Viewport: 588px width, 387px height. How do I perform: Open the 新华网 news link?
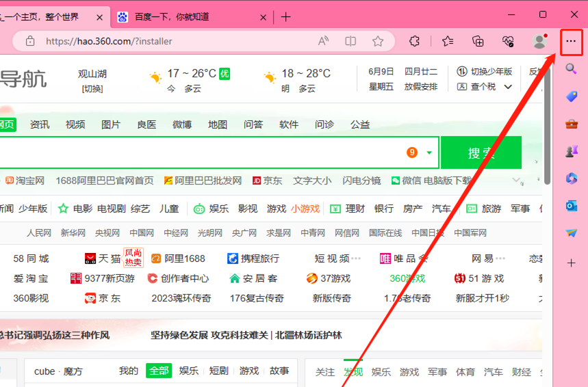coord(73,233)
